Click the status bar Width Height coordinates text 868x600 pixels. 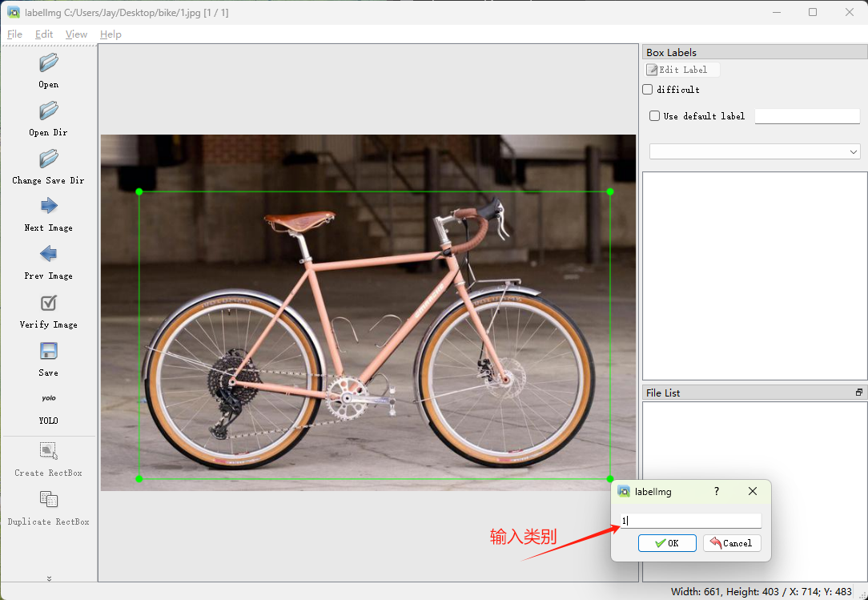coord(762,592)
